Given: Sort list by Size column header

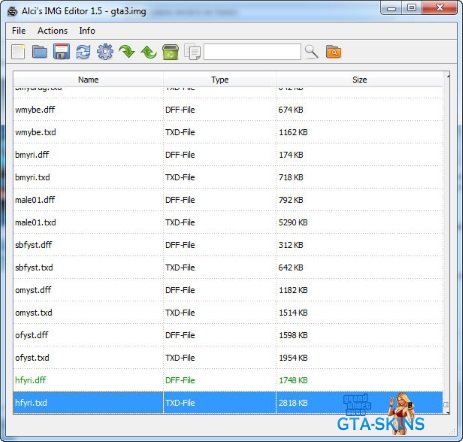Looking at the screenshot, I should point(360,80).
